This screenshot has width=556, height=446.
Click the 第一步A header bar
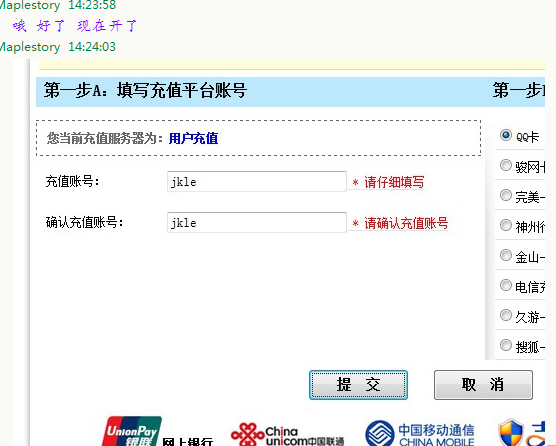(x=290, y=91)
